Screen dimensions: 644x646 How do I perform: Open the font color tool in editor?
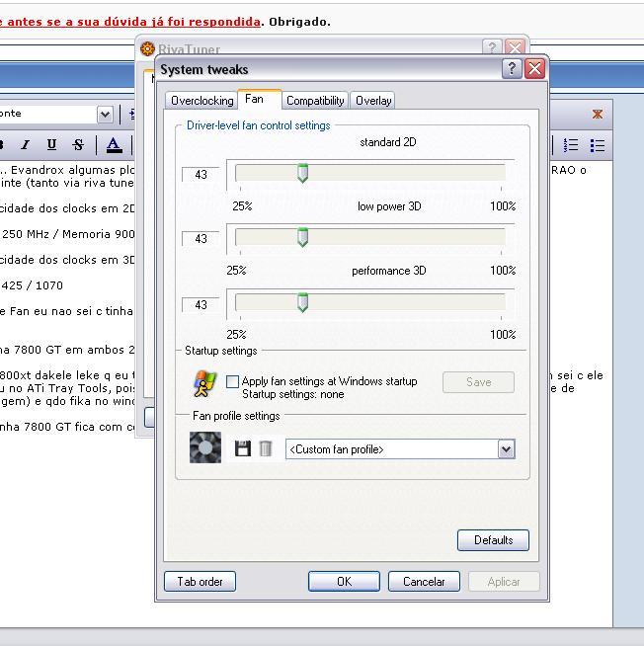pos(115,145)
